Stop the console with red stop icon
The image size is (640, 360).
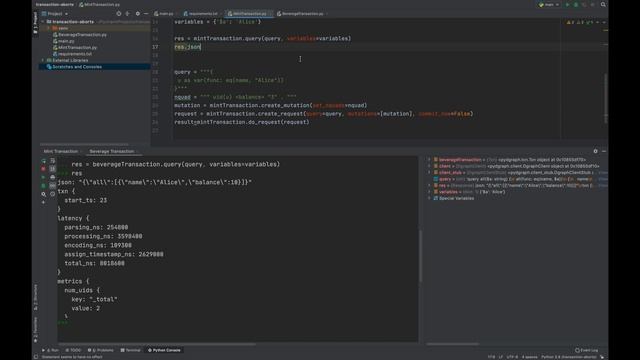(x=44, y=169)
